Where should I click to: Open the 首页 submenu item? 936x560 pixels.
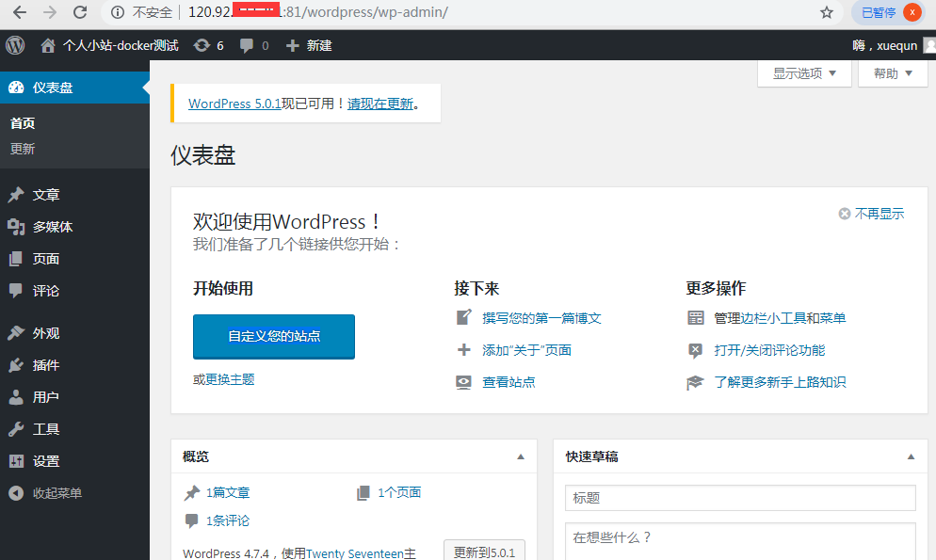point(23,123)
